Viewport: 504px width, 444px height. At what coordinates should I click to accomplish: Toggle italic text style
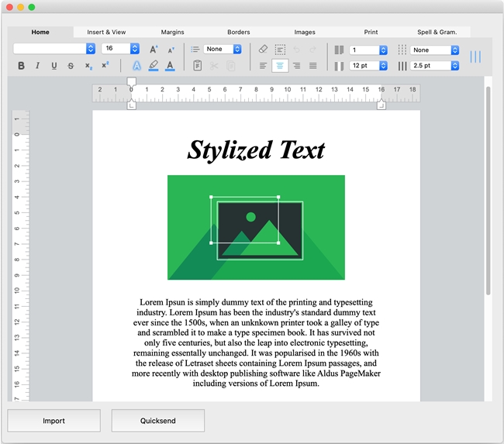(x=37, y=66)
